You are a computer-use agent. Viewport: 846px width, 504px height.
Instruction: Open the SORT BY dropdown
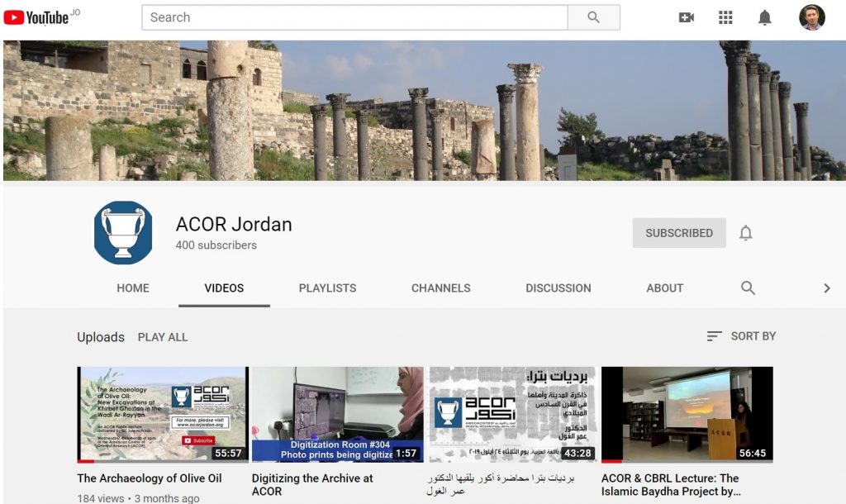[x=740, y=336]
